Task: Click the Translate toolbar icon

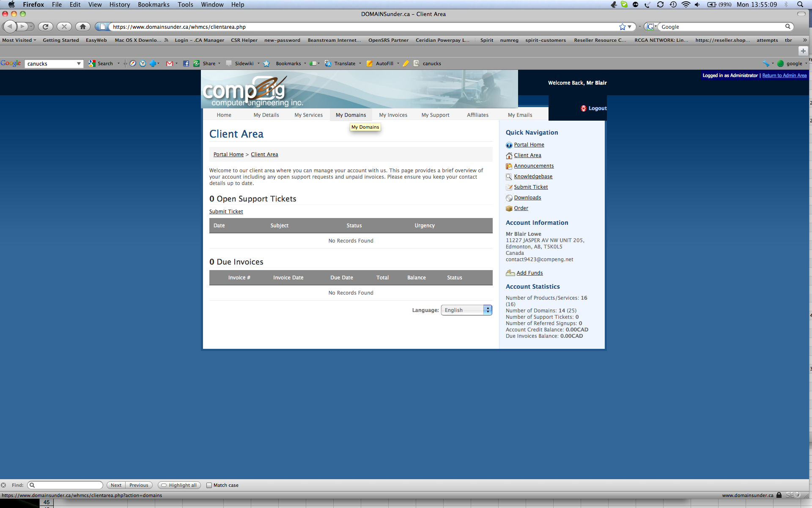Action: coord(328,63)
